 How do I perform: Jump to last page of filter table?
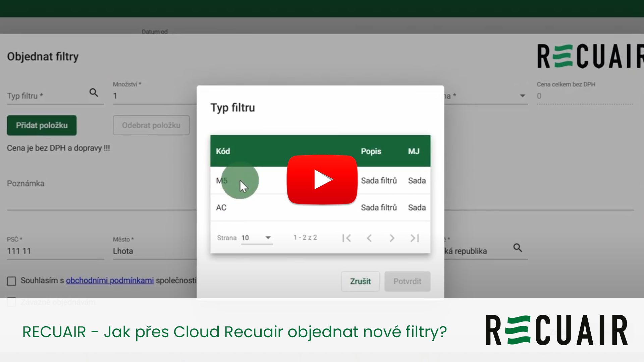pos(415,238)
